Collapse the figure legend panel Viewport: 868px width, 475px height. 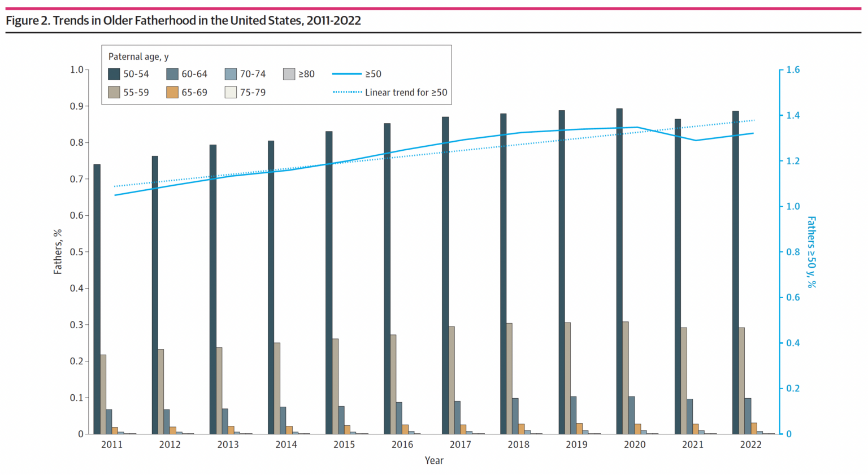click(276, 73)
